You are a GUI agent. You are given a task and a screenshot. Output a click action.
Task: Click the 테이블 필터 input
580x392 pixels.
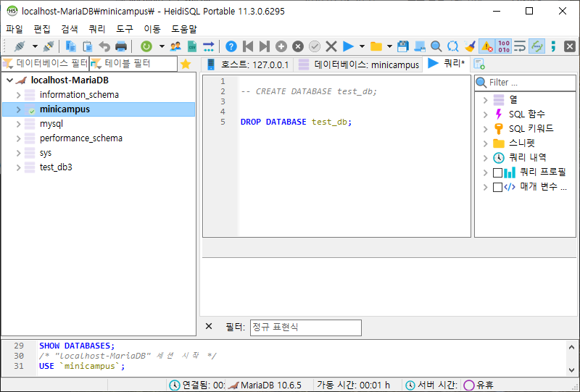tap(133, 64)
